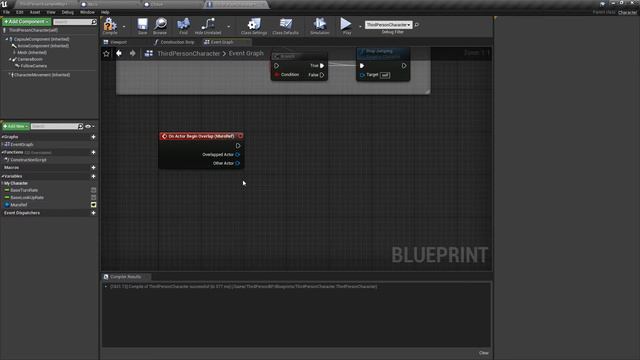Open the Play options dropdown arrow
Screen dimensions: 640x360
[360, 27]
